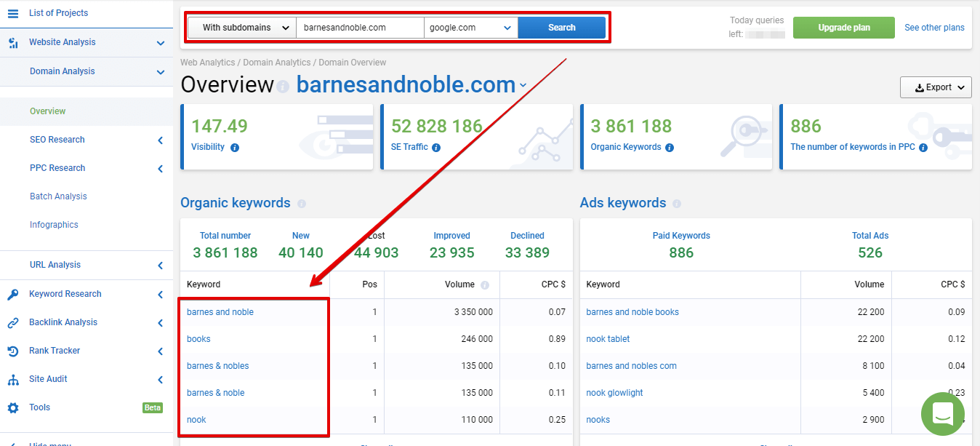Open the List of Projects hamburger icon
Viewport: 980px width, 446px height.
point(13,13)
